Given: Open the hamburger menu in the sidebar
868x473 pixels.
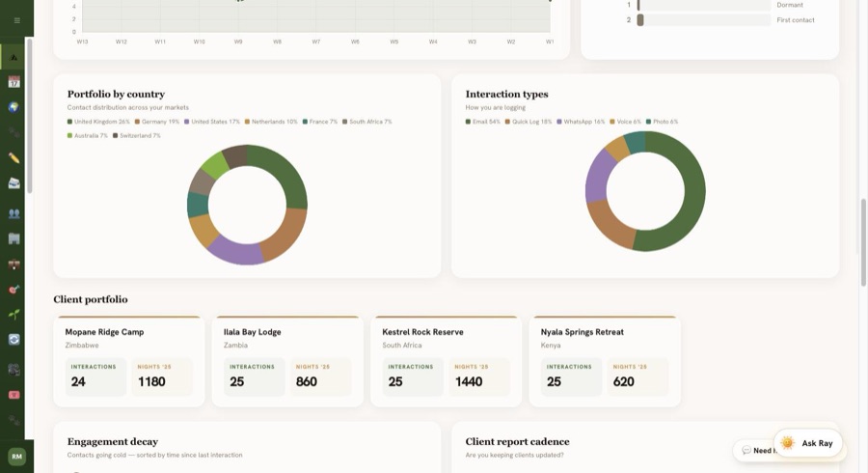Looking at the screenshot, I should (x=17, y=20).
